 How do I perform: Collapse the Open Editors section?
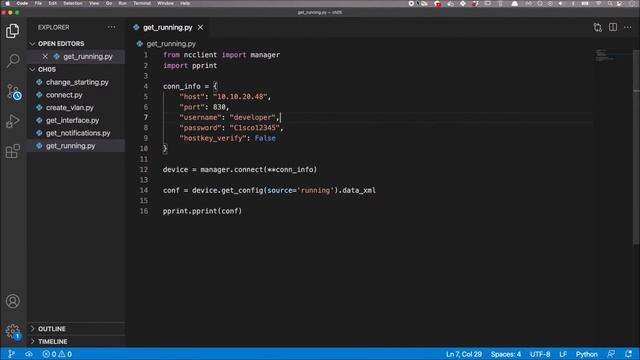(x=32, y=44)
